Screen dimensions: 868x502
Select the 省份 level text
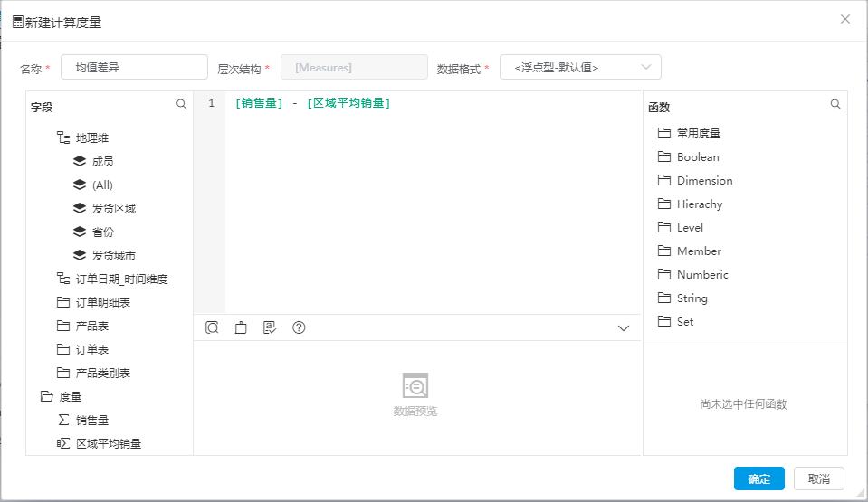(x=103, y=232)
